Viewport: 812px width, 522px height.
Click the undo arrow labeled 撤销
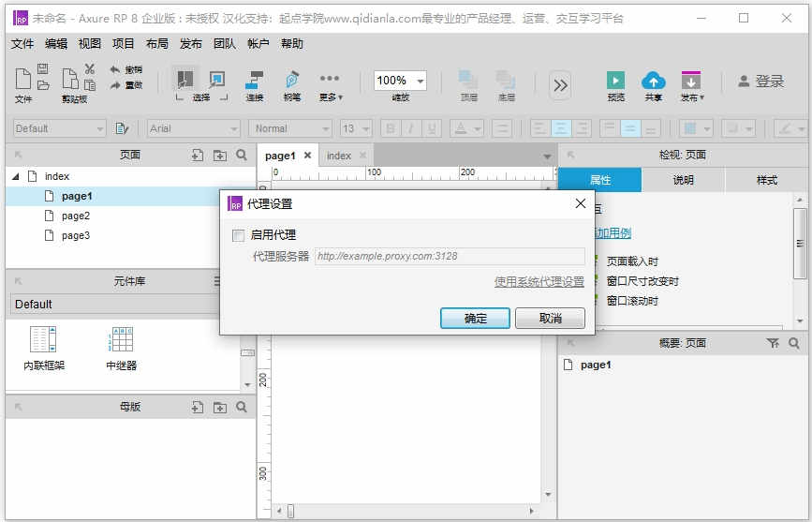click(125, 69)
